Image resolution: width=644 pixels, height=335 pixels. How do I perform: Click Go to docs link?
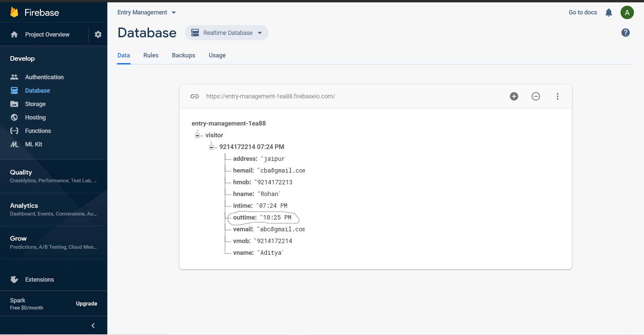pos(583,12)
